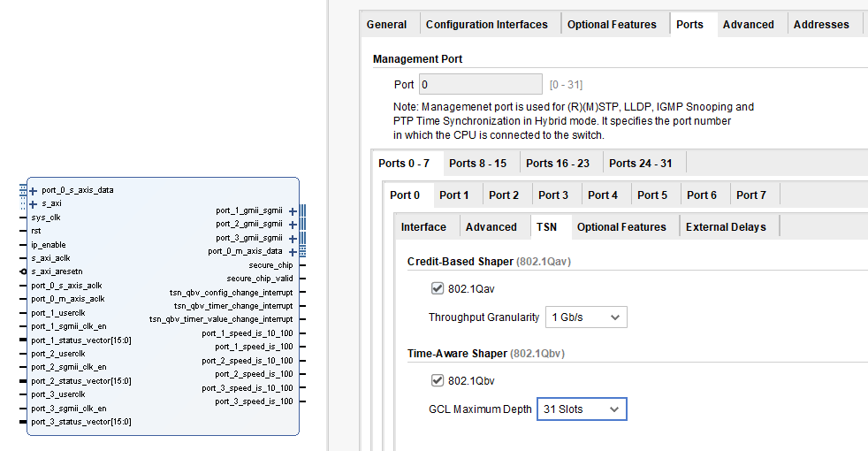Screen dimensions: 868x451
Task: Switch to the Configuration Interfaces tab
Action: pos(486,25)
